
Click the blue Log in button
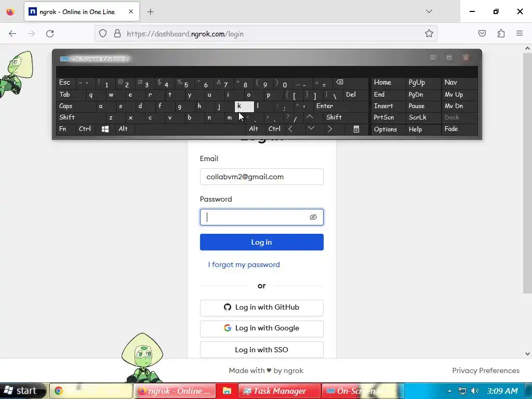[262, 242]
